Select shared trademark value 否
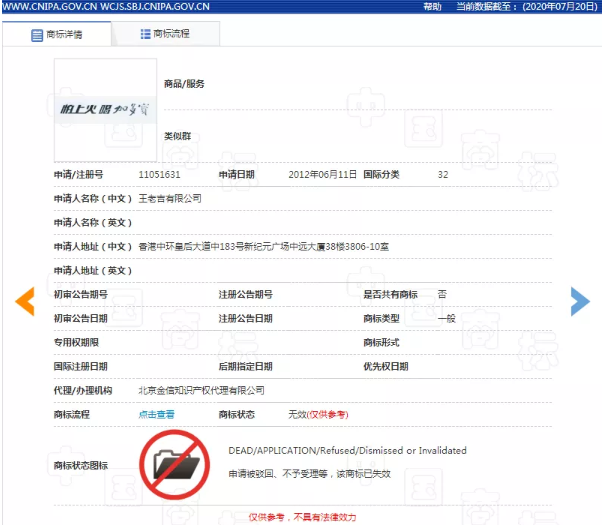This screenshot has width=607, height=525. 442,294
